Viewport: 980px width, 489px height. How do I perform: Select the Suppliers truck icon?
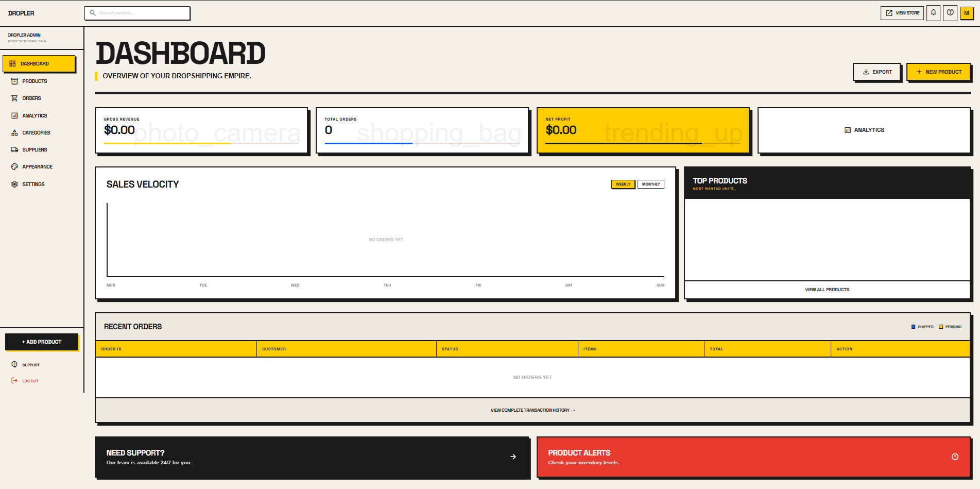[14, 149]
